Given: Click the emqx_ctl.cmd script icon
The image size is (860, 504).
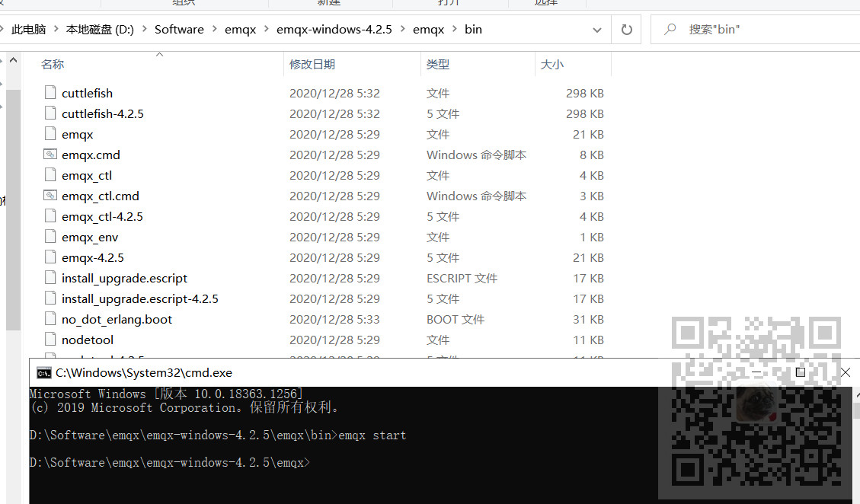Looking at the screenshot, I should (50, 196).
